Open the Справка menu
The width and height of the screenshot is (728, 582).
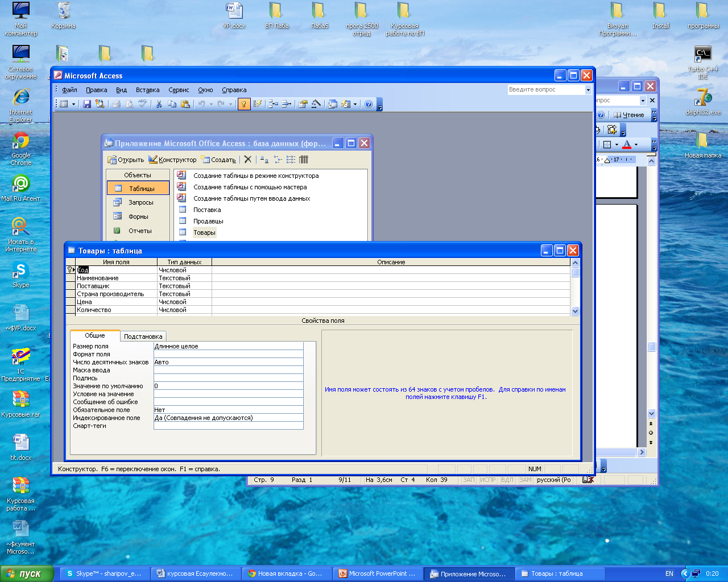[234, 90]
